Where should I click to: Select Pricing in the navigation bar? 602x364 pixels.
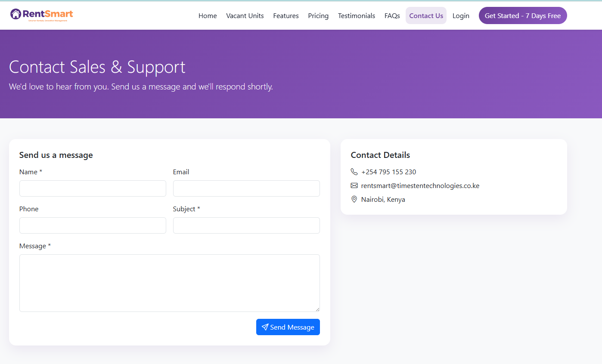[x=318, y=15]
